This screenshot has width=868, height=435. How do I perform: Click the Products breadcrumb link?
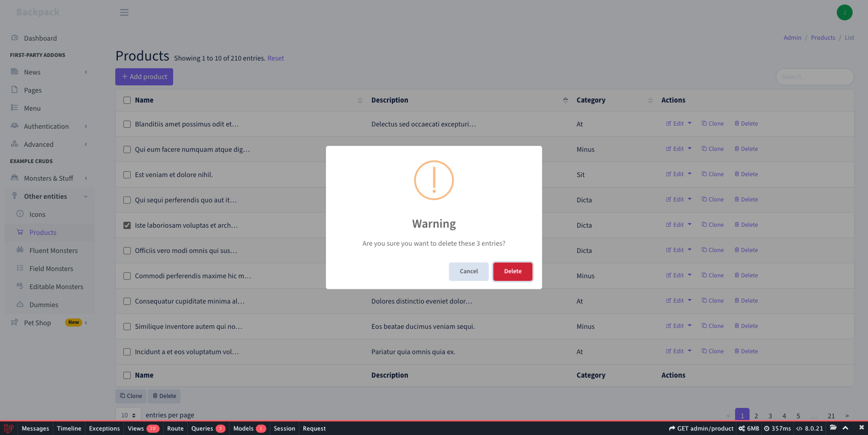point(823,37)
